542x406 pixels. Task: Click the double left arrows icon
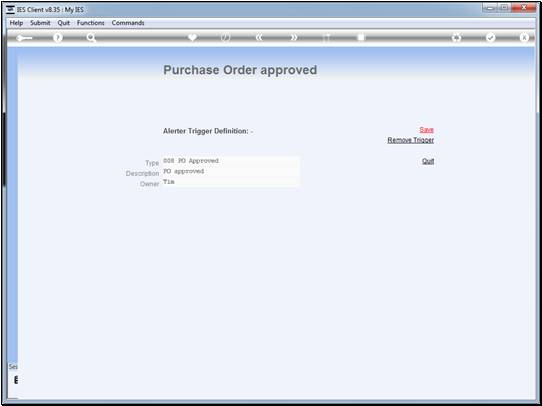click(x=259, y=38)
